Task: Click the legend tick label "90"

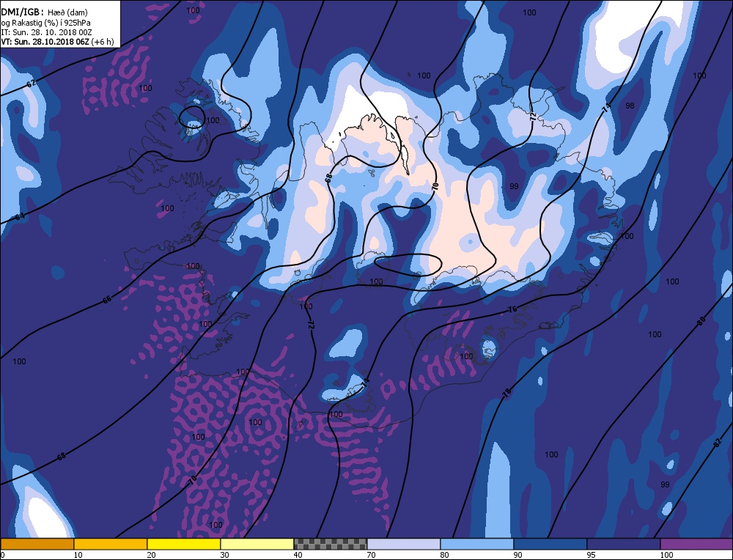Action: [x=517, y=555]
